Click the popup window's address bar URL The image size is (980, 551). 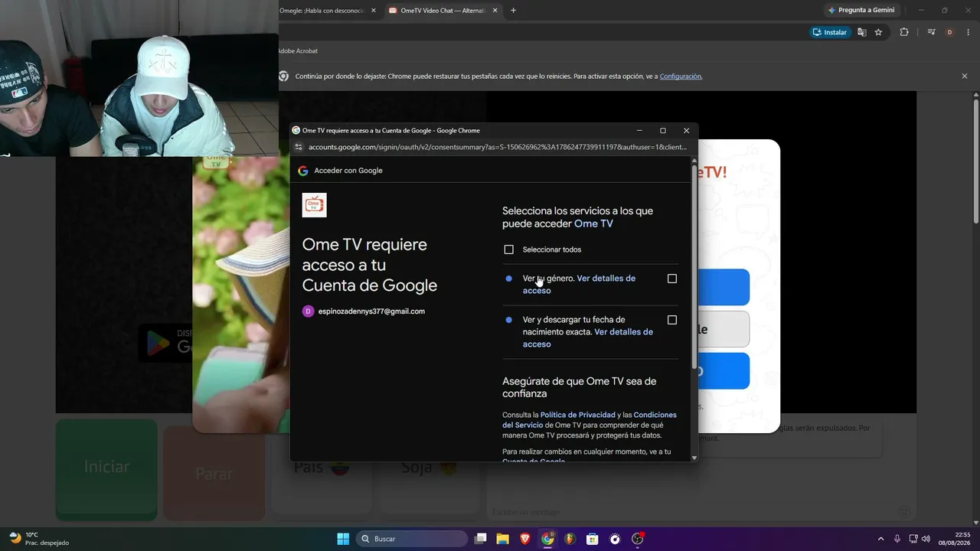click(x=498, y=147)
